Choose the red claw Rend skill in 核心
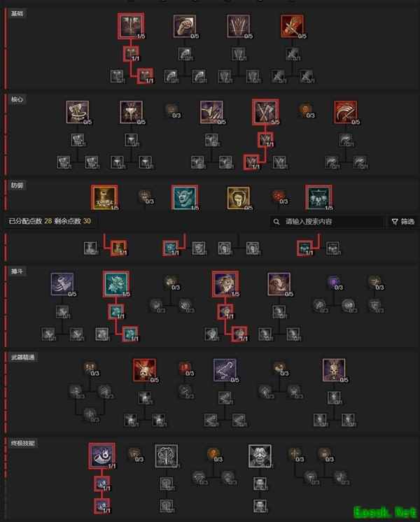Viewport: 420px width, 522px height. [345, 112]
